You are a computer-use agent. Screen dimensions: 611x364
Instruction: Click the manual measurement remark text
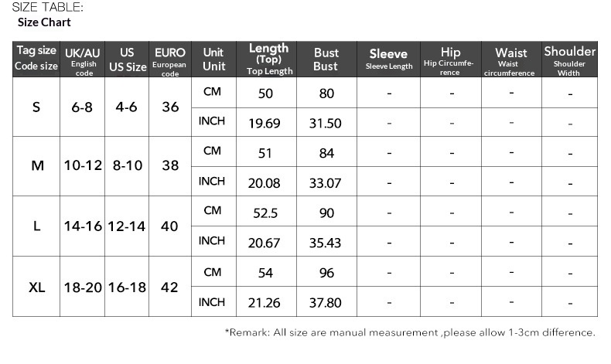click(410, 333)
